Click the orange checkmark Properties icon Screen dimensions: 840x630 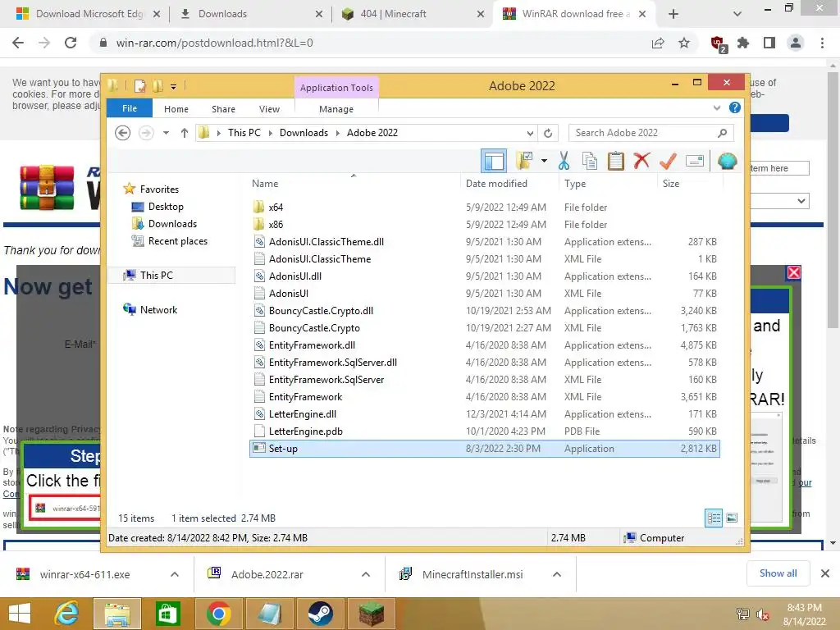pos(668,160)
